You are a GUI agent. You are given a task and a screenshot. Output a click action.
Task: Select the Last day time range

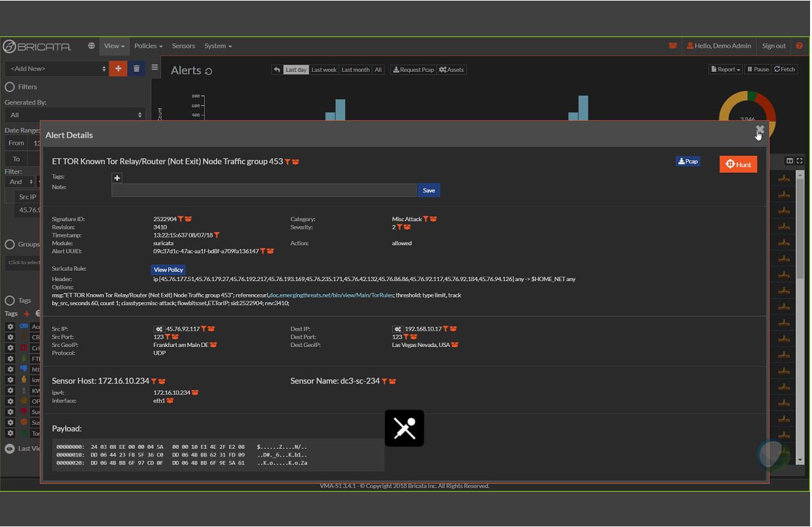[296, 70]
